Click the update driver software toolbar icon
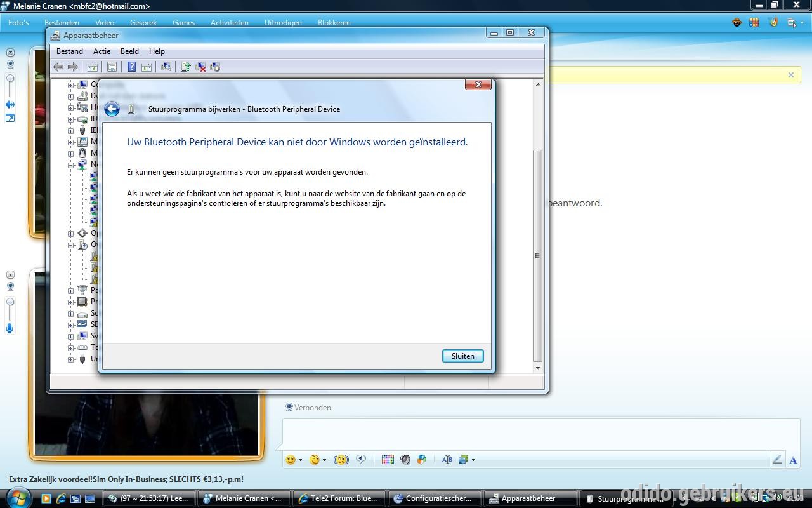Image resolution: width=812 pixels, height=508 pixels. [x=186, y=67]
